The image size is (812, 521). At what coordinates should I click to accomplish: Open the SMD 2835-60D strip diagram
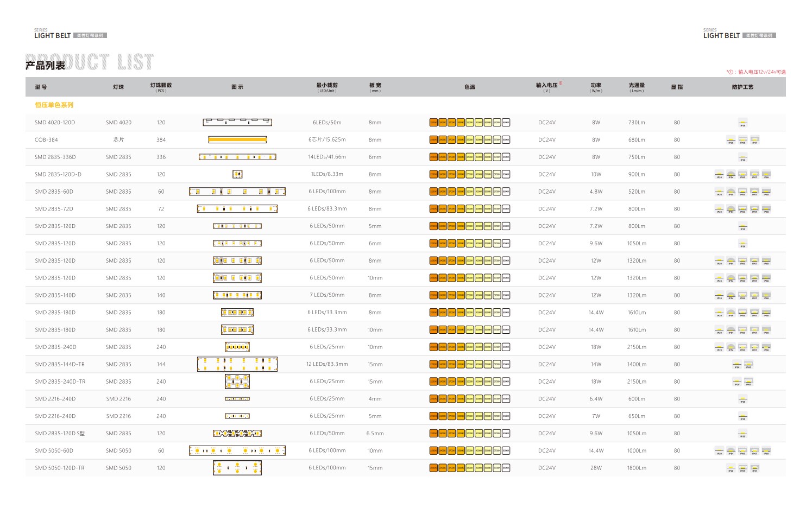pos(237,192)
